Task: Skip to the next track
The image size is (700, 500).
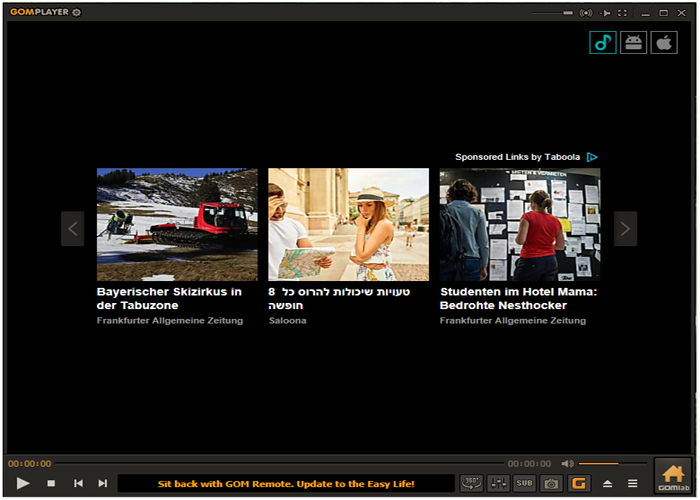Action: (x=103, y=483)
